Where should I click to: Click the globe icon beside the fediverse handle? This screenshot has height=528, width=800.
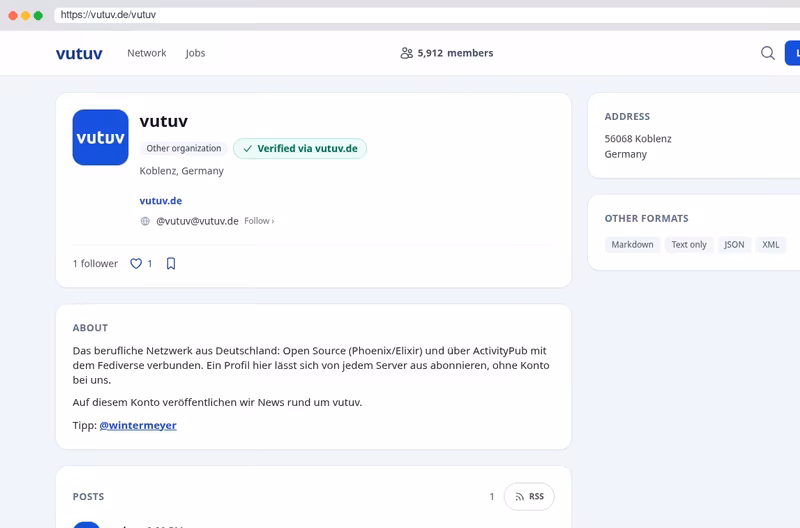click(145, 221)
